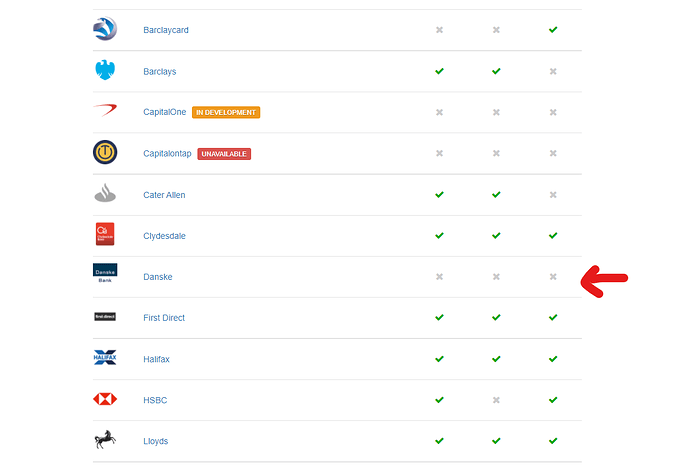The height and width of the screenshot is (468, 690).
Task: Click the Cater Allen flame logo
Action: click(x=105, y=194)
